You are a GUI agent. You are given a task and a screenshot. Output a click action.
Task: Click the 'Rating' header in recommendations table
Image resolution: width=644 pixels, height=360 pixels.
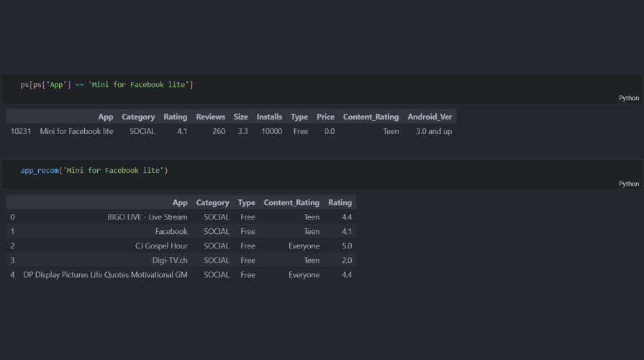(340, 202)
